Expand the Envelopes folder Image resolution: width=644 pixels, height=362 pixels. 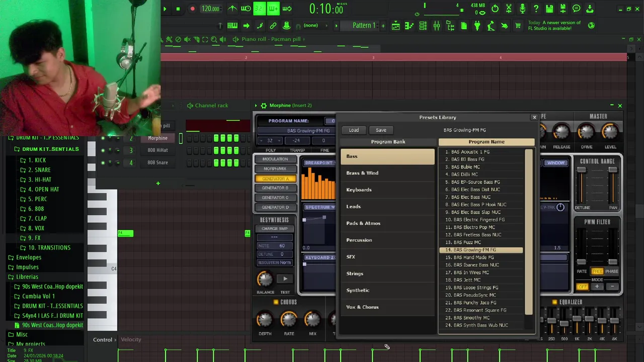[29, 257]
